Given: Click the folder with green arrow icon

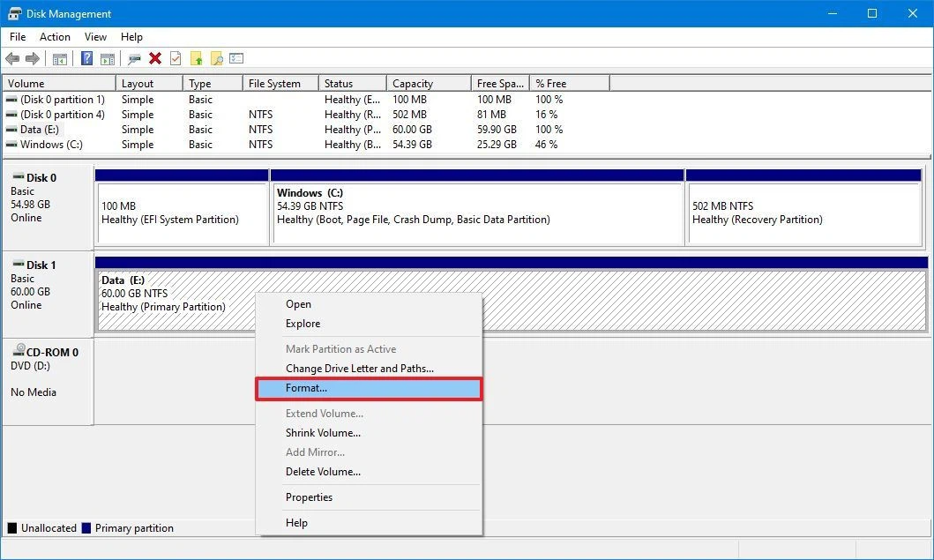Looking at the screenshot, I should point(197,59).
